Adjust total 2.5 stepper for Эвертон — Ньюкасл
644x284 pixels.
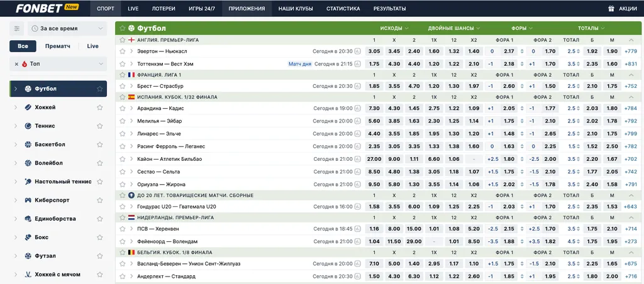(572, 52)
